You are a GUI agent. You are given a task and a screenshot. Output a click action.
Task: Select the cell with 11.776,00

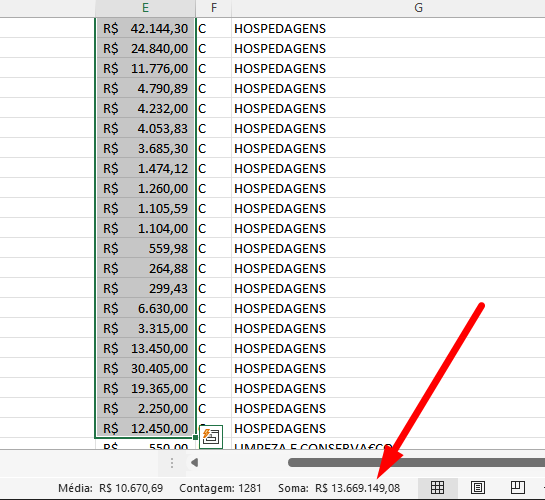(146, 68)
